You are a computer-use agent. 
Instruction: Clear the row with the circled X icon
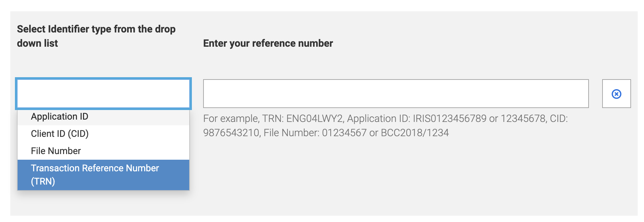coord(616,94)
